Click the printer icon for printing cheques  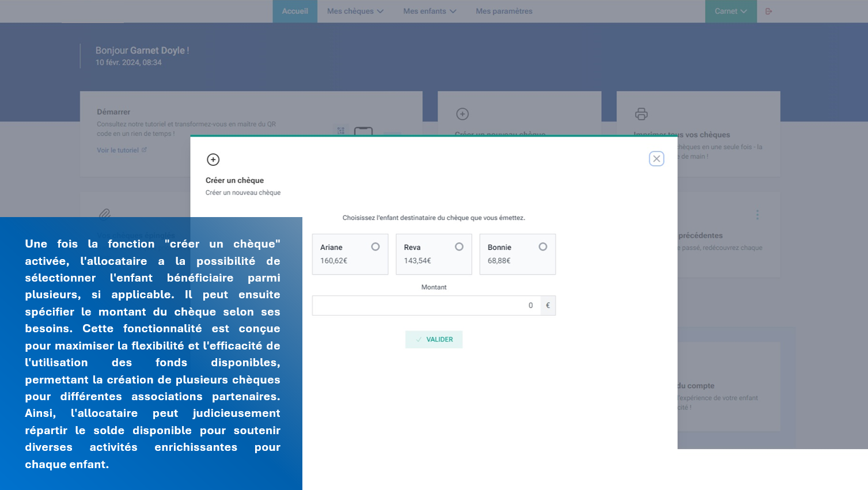[641, 114]
